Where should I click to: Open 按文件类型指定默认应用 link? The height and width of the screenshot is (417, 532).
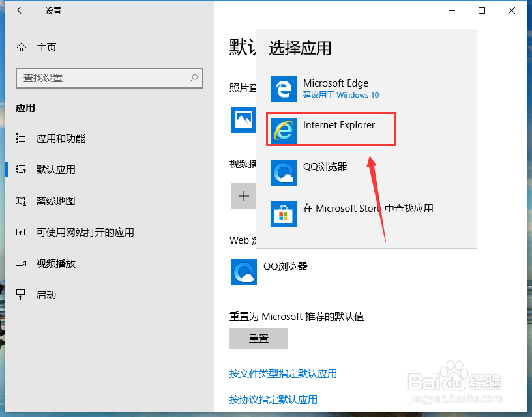click(283, 374)
